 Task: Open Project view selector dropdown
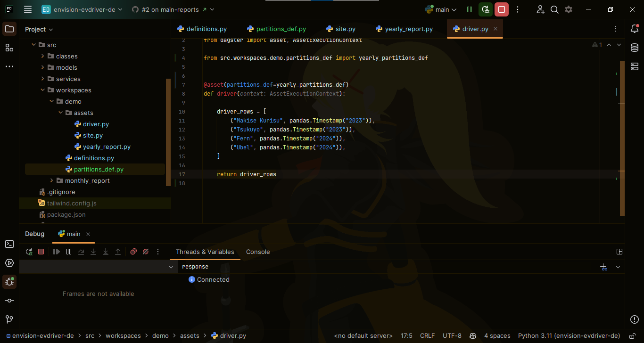pos(39,29)
